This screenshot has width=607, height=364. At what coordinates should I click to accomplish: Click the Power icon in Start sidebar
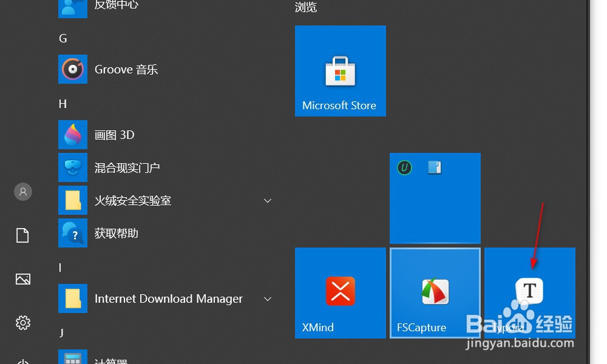tap(23, 362)
